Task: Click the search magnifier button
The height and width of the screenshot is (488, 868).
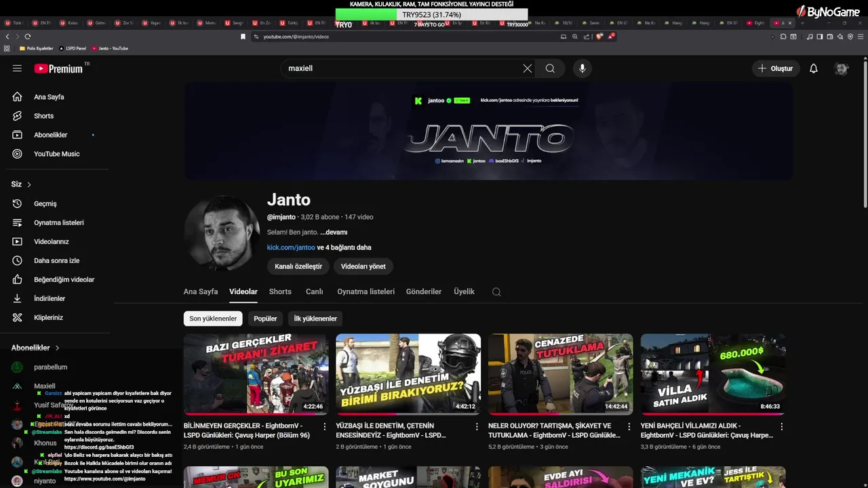Action: point(550,68)
